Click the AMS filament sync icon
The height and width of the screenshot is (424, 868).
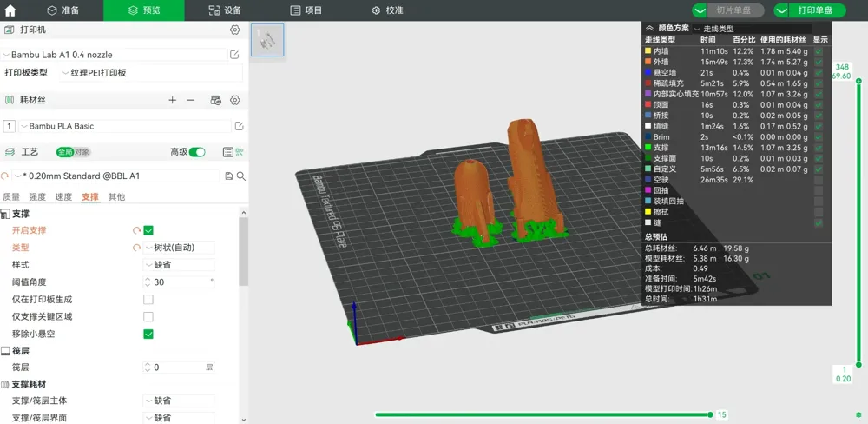tap(216, 100)
